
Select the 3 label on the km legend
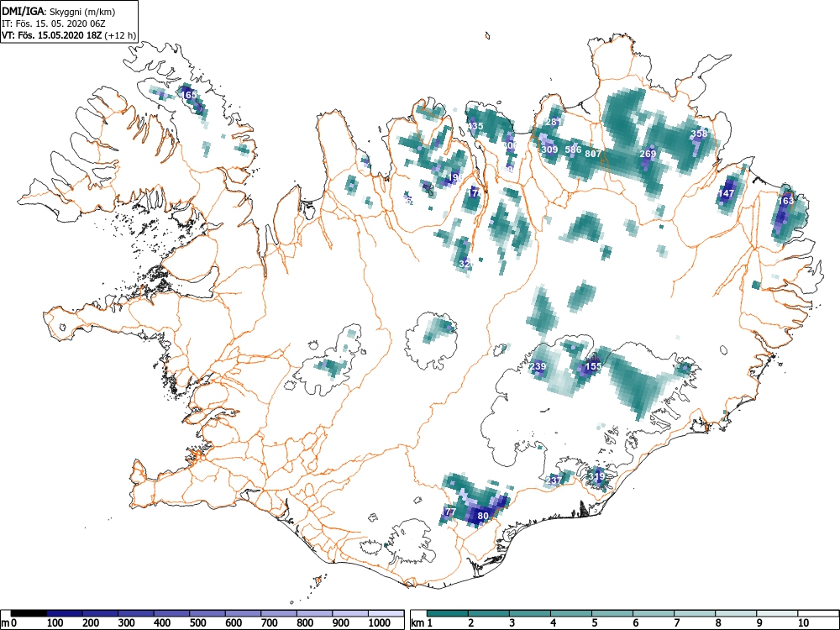[x=512, y=623]
